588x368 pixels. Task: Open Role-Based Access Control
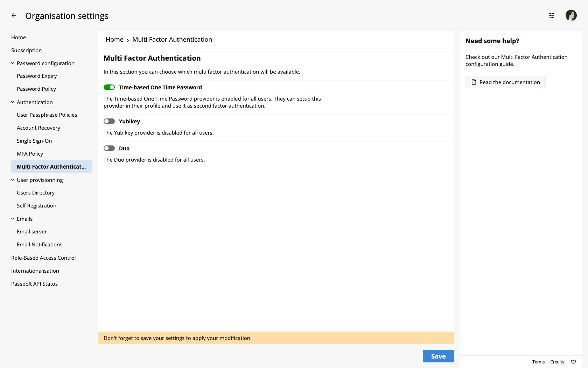click(x=43, y=258)
